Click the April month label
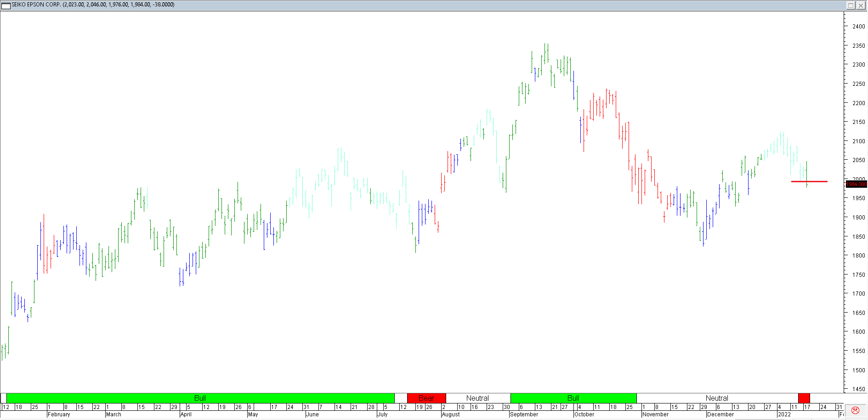 coord(186,414)
